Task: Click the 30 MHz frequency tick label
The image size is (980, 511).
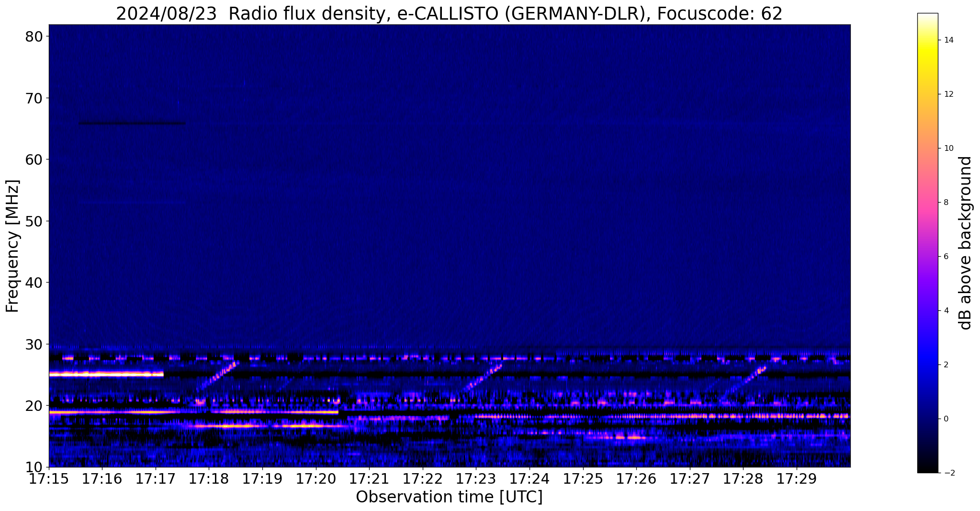Action: click(35, 344)
